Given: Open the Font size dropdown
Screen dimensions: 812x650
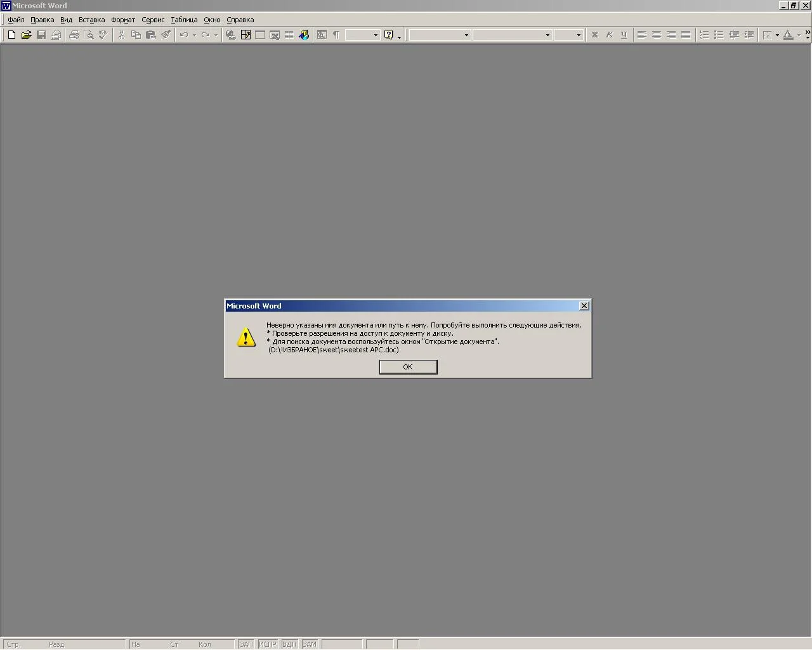Looking at the screenshot, I should click(x=579, y=35).
